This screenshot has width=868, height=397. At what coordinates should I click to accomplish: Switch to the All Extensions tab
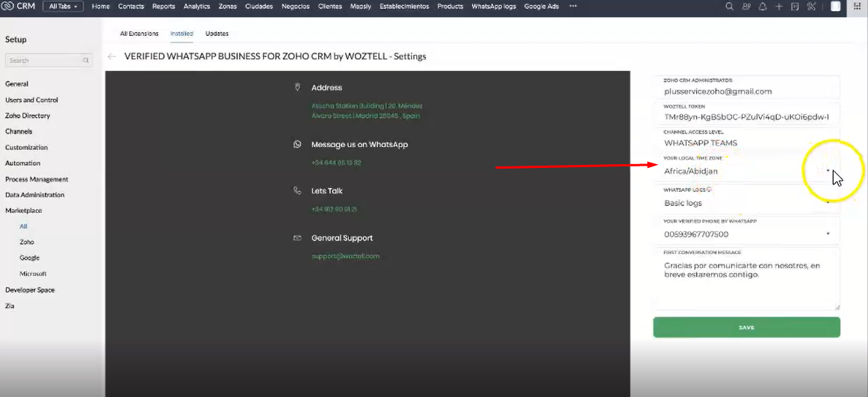point(140,34)
